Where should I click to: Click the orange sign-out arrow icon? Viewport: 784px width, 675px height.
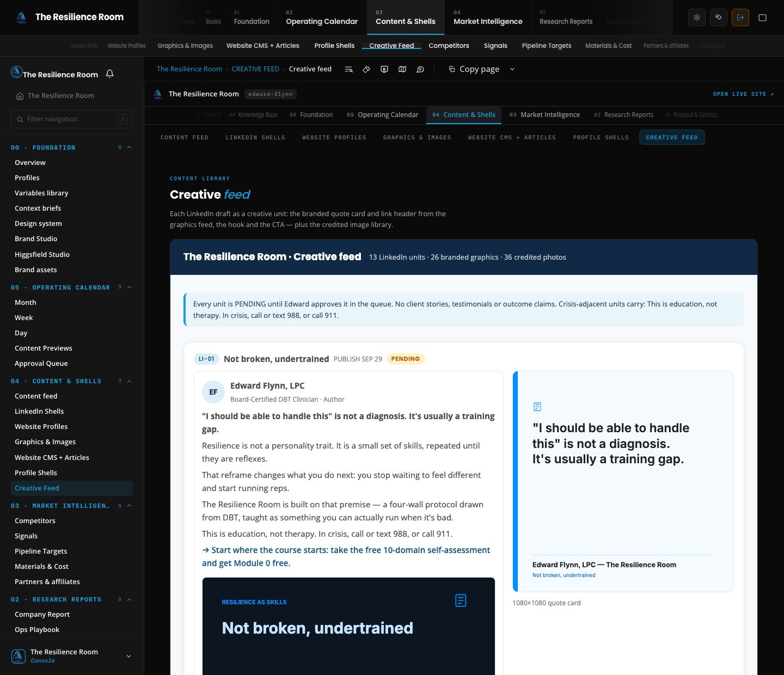pos(740,17)
